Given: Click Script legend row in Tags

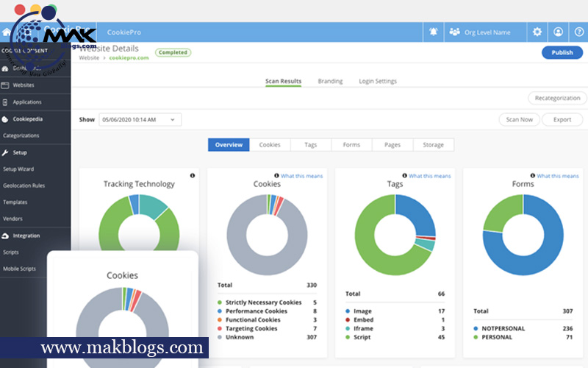Looking at the screenshot, I should click(x=395, y=337).
